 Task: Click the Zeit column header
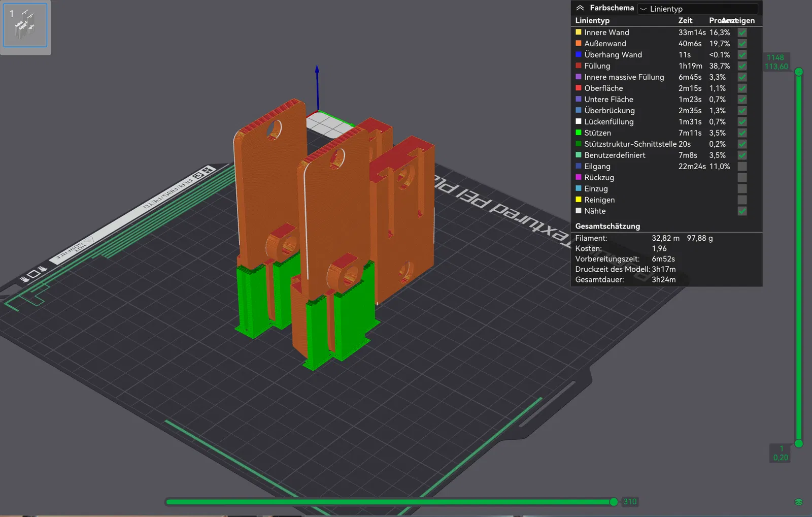click(x=685, y=21)
